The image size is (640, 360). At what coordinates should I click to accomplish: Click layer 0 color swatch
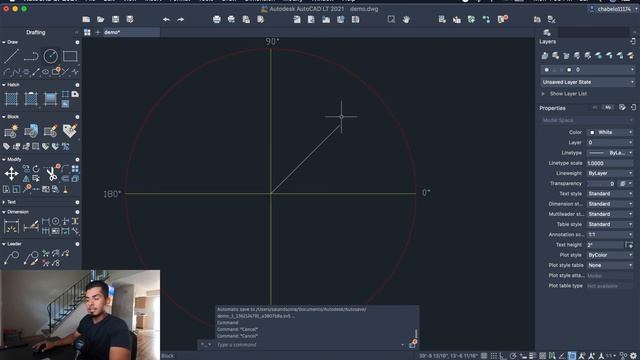569,70
